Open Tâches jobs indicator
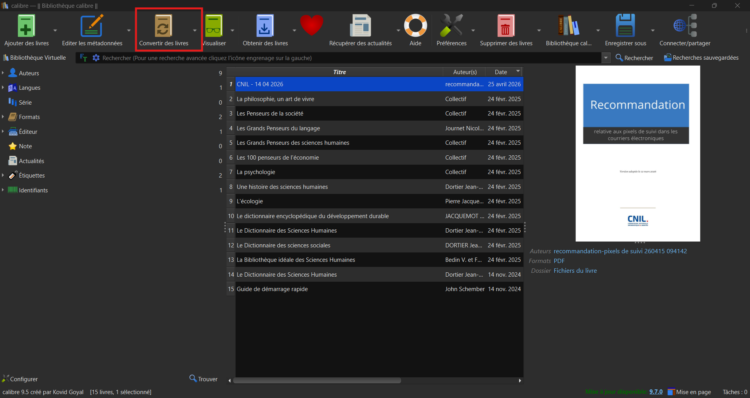The height and width of the screenshot is (398, 750). (735, 392)
